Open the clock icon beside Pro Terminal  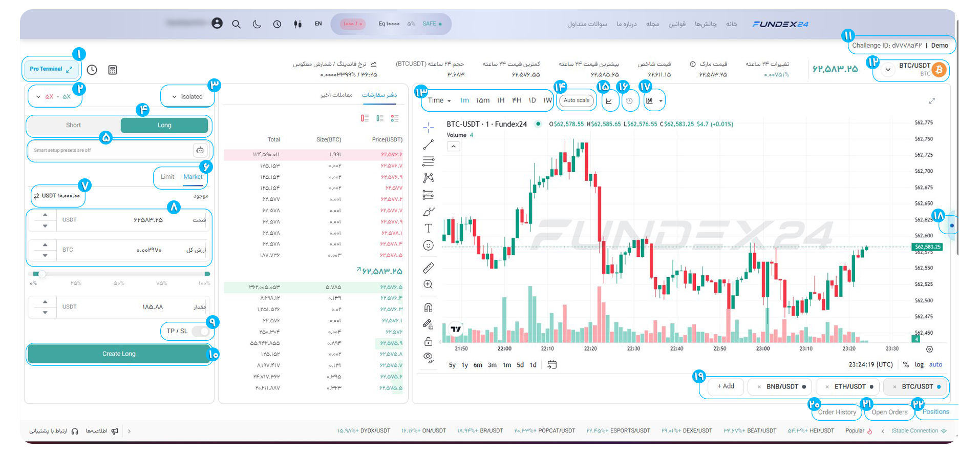click(92, 70)
